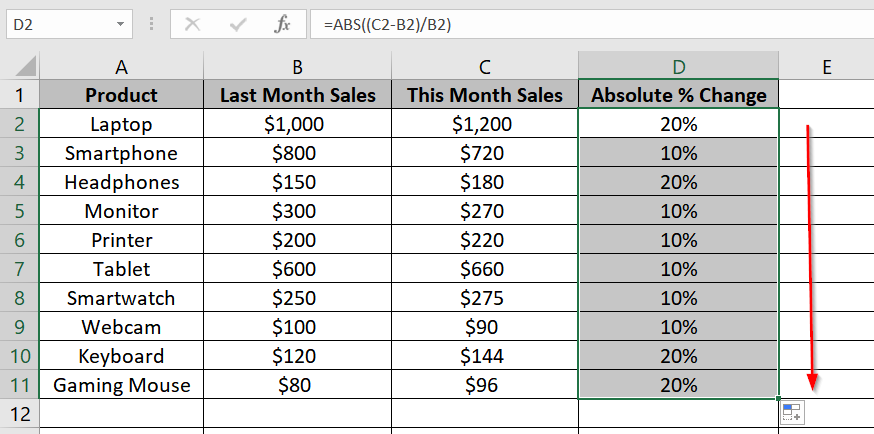Viewport: 874px width, 434px height.
Task: Select the Gaming Mouse row 20% change cell
Action: (x=679, y=384)
